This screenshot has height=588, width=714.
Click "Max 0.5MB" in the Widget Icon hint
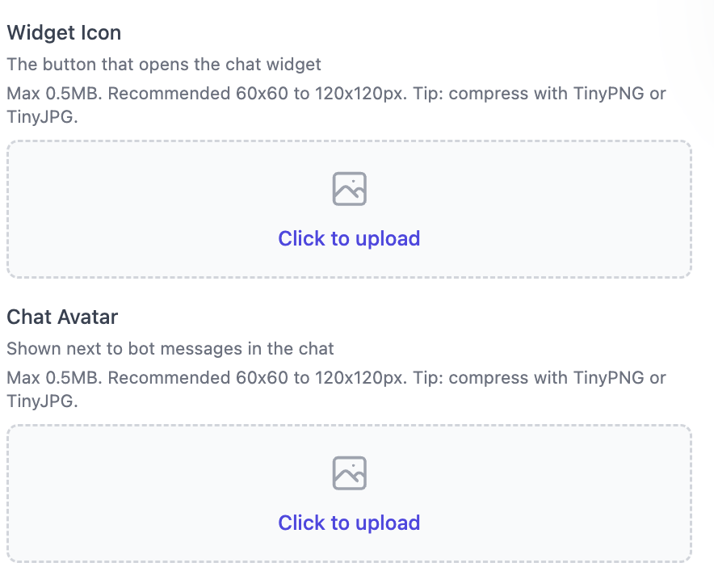coord(52,93)
